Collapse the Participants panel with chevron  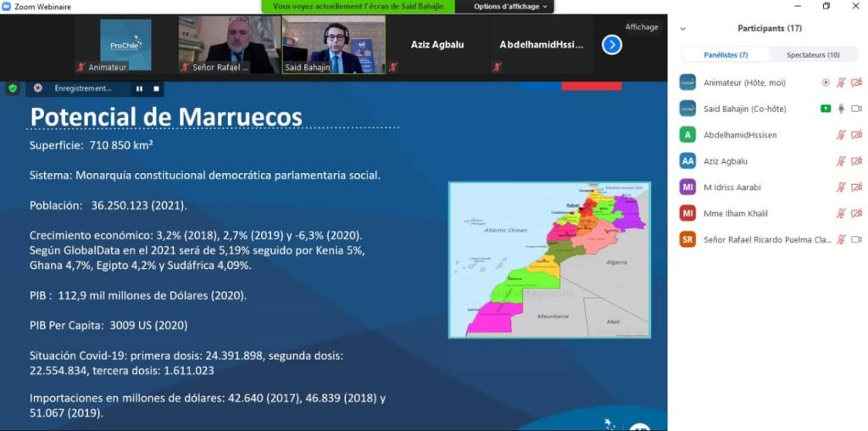coord(683,28)
